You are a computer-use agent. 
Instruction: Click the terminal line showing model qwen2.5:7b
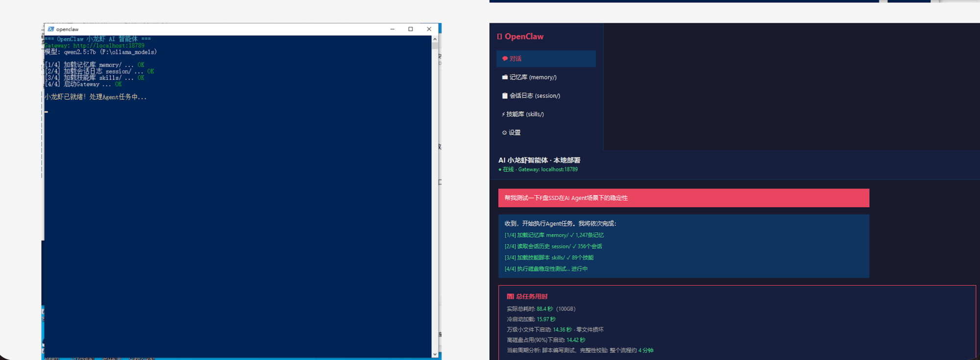coord(101,52)
